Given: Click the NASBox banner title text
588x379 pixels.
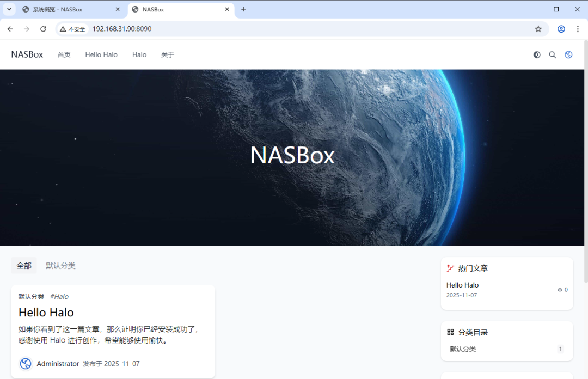Looking at the screenshot, I should (292, 155).
